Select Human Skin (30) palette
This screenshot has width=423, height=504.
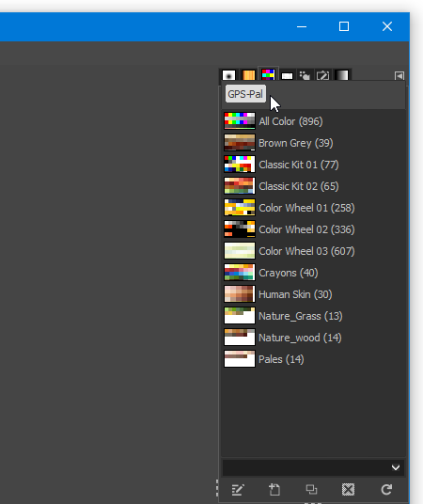(x=313, y=294)
